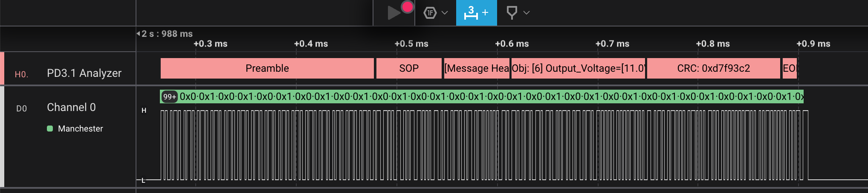The width and height of the screenshot is (868, 193).
Task: Click the +0.6 ms timeline marker
Action: tap(512, 44)
